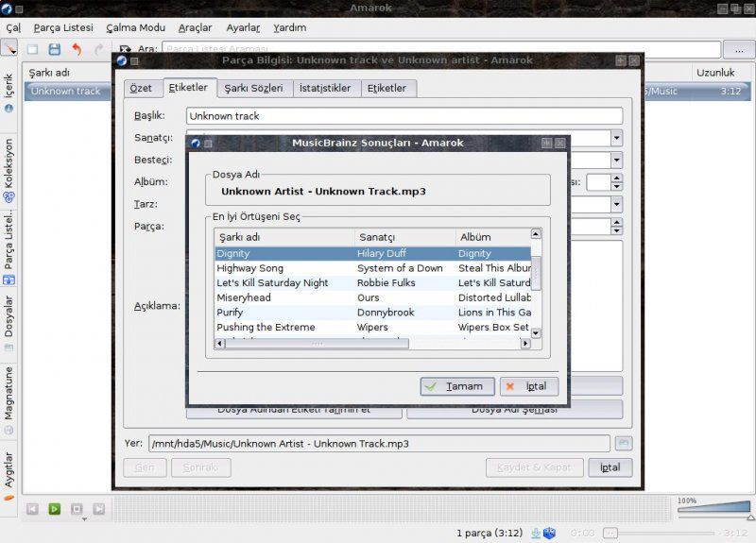Viewport: 756px width, 543px height.
Task: Click the Başlık text field
Action: pos(404,116)
